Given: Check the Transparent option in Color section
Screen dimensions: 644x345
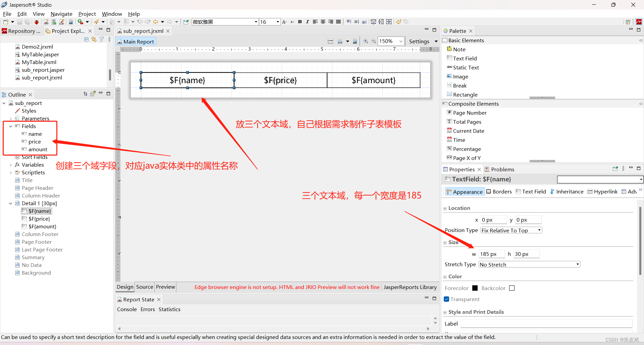Looking at the screenshot, I should 446,299.
